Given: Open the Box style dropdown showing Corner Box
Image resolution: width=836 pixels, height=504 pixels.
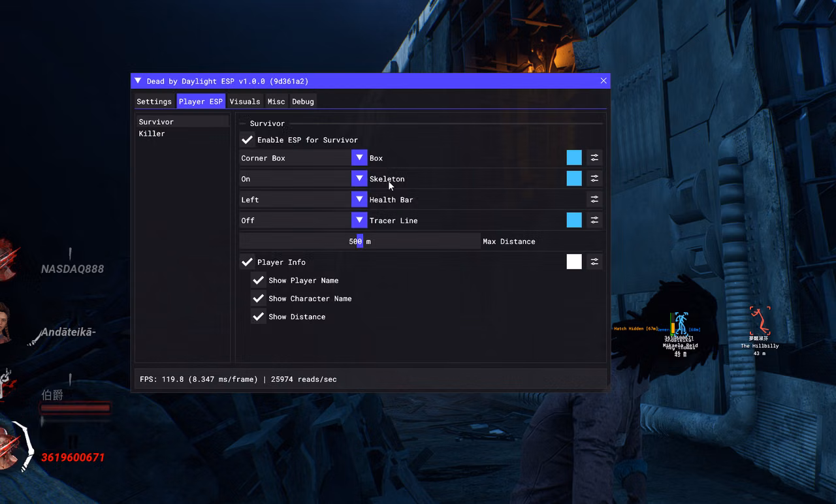Looking at the screenshot, I should (303, 158).
